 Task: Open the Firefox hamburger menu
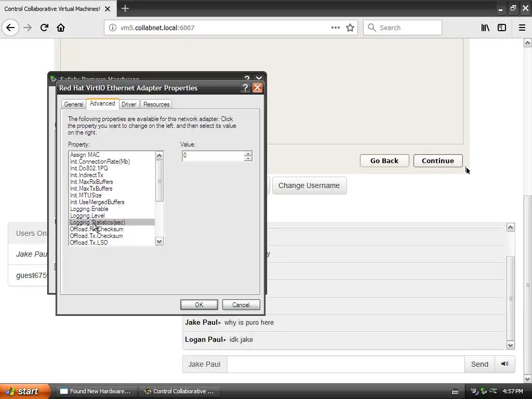tap(522, 28)
